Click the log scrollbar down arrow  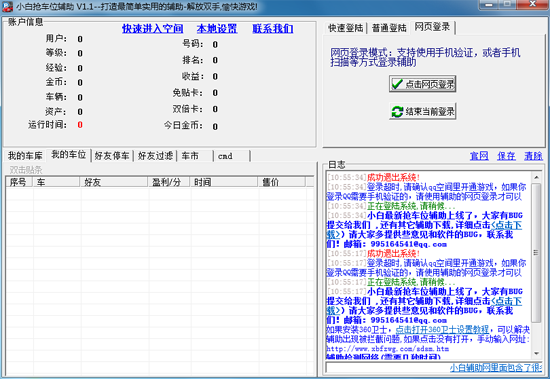536,353
